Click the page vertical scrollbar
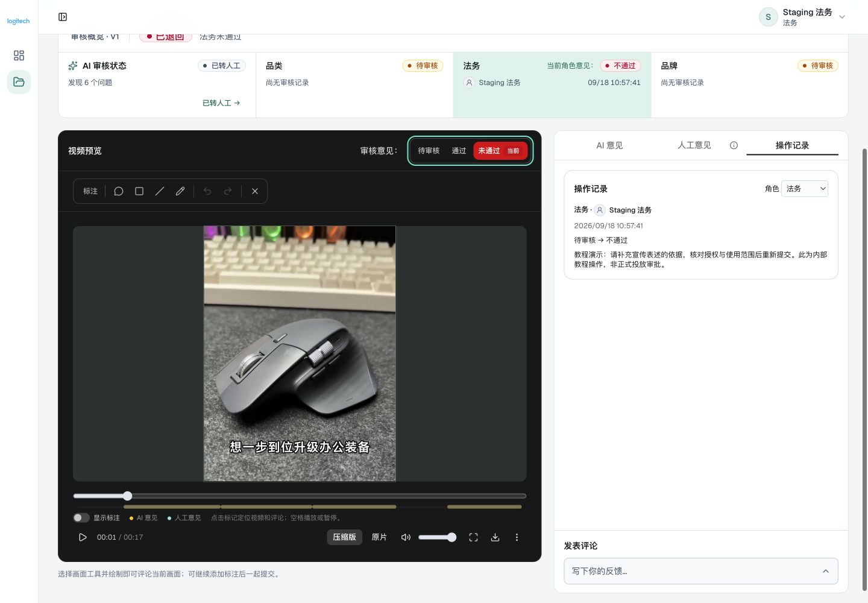Image resolution: width=868 pixels, height=603 pixels. click(864, 369)
